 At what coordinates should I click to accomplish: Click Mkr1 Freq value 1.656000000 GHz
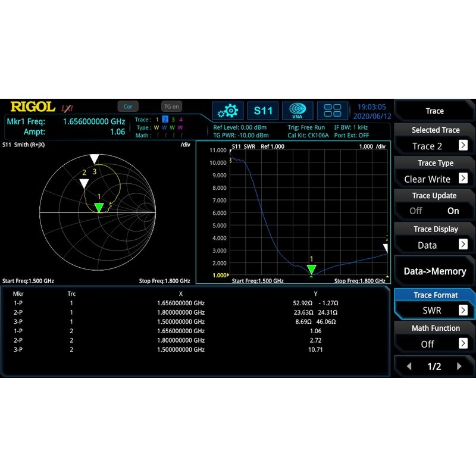coord(94,121)
